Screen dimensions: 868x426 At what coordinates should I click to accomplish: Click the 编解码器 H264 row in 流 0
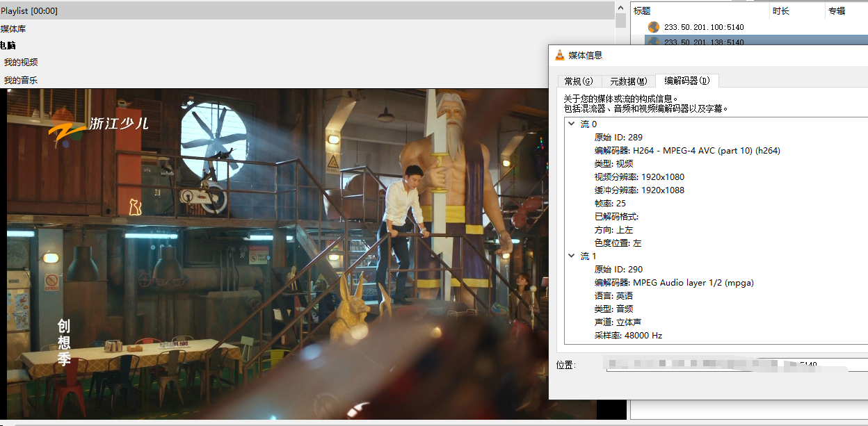(687, 150)
